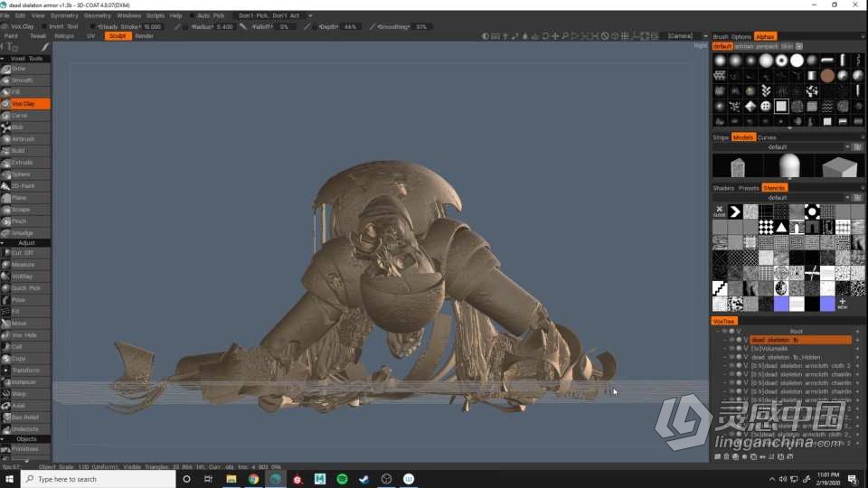Select the Smooth tool
Image resolution: width=868 pixels, height=488 pixels.
point(25,80)
